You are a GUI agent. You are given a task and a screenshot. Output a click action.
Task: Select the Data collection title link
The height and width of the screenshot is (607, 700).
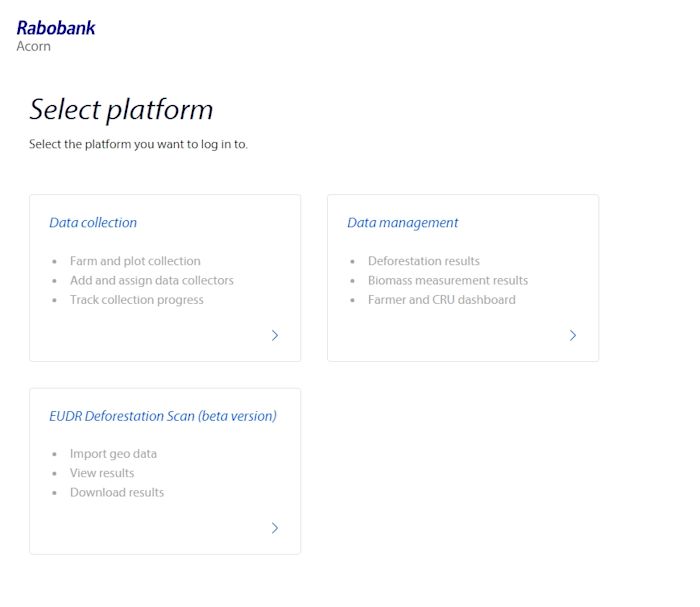[x=93, y=222]
